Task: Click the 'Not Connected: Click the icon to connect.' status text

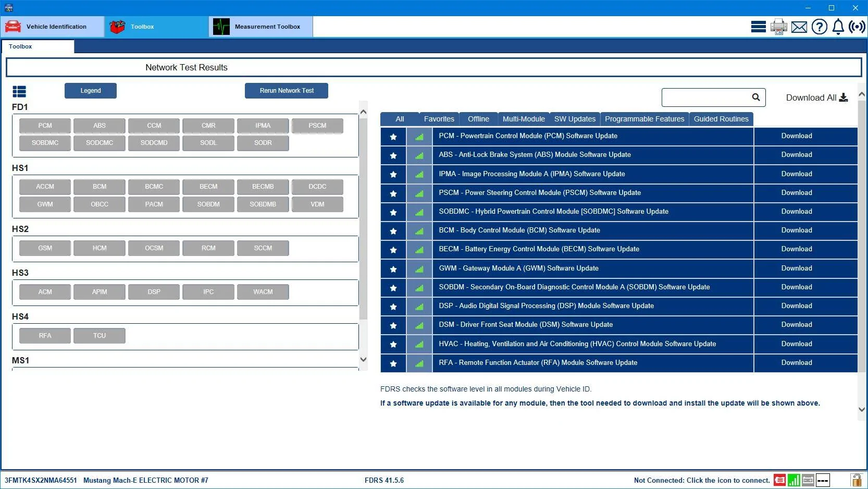Action: click(702, 481)
